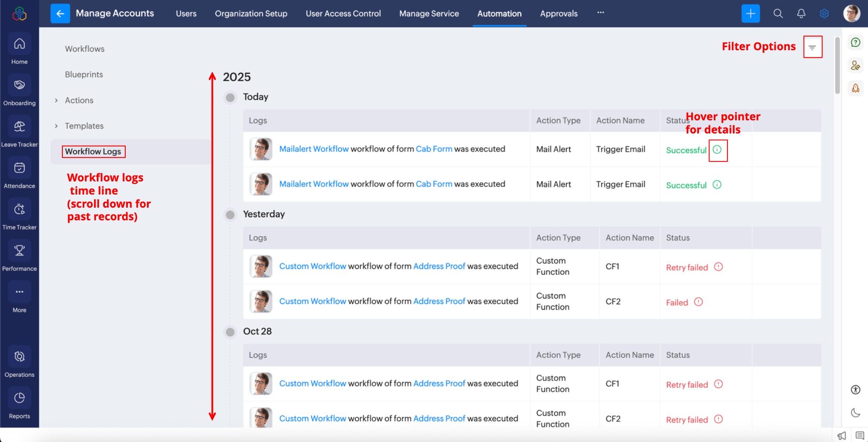Expand the Actions section

[57, 100]
